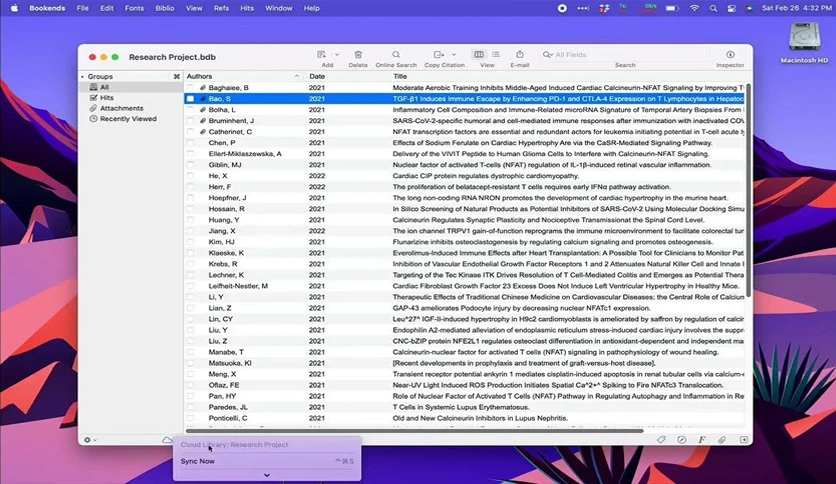
Task: Select the Attachments group in sidebar
Action: 131,108
